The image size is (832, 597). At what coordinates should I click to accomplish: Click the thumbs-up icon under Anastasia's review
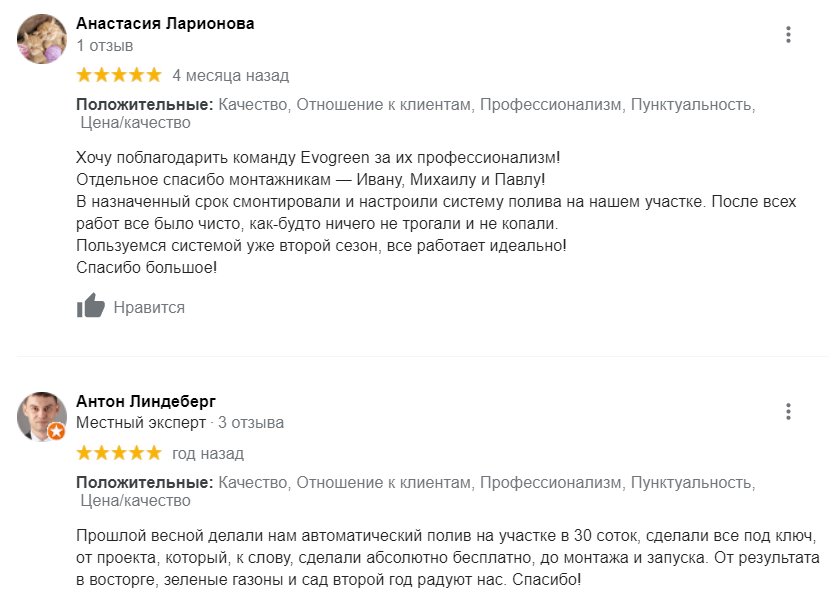(x=91, y=306)
